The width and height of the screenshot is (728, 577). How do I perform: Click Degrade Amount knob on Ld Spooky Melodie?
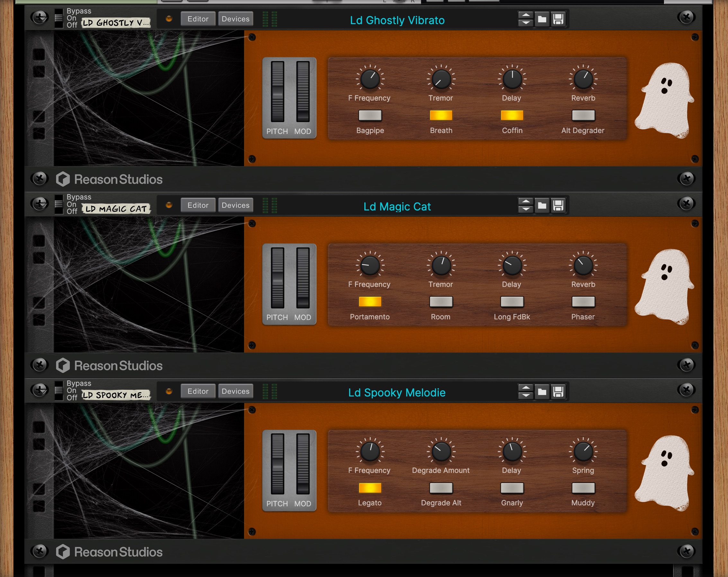point(441,452)
